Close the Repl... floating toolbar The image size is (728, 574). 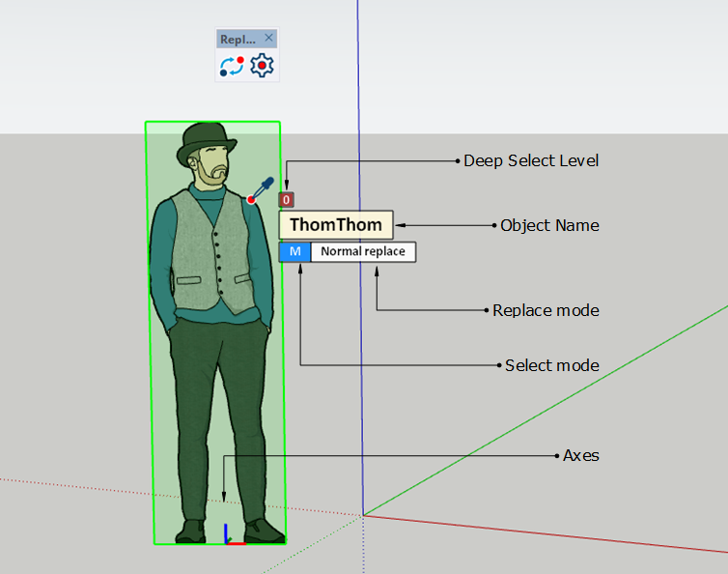pos(269,39)
